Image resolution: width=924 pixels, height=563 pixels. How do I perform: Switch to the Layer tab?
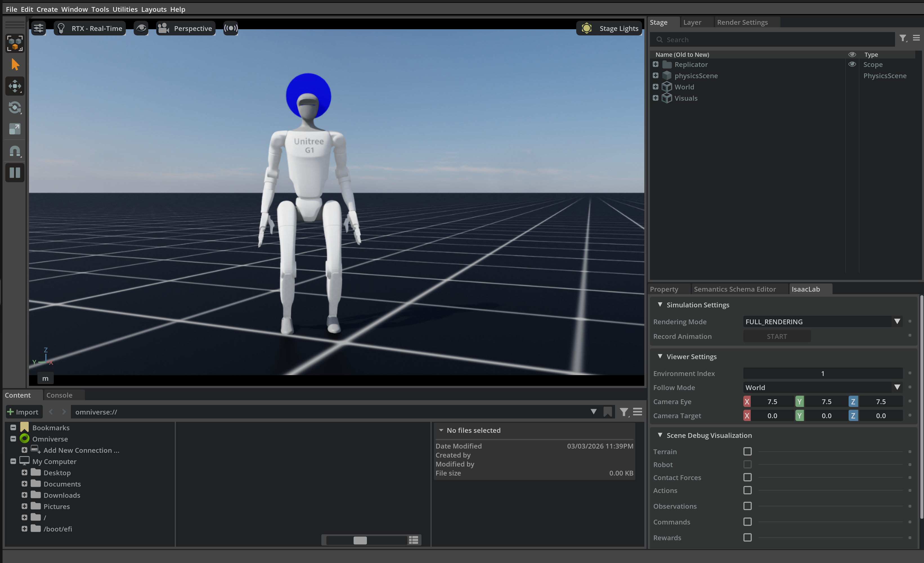692,22
